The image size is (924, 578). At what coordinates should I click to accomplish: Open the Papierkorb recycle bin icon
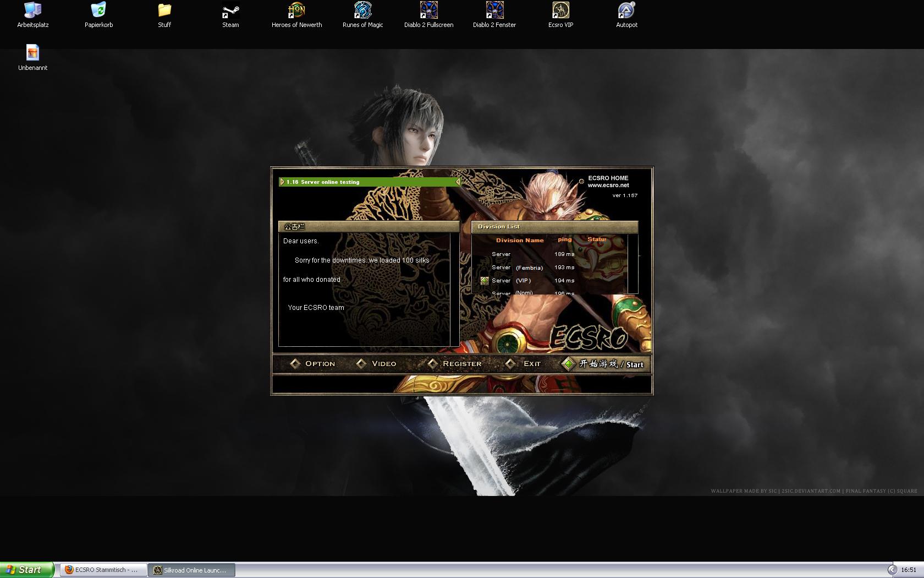(98, 10)
